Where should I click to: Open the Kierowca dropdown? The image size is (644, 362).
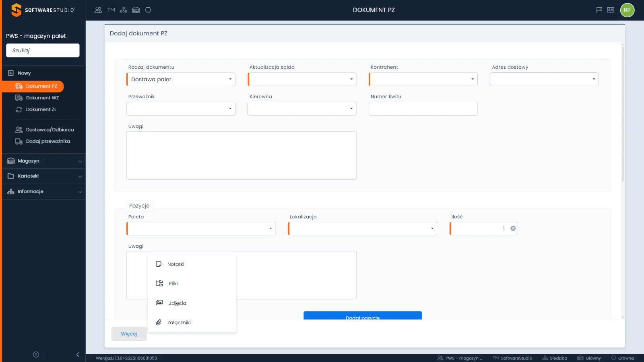(x=302, y=109)
